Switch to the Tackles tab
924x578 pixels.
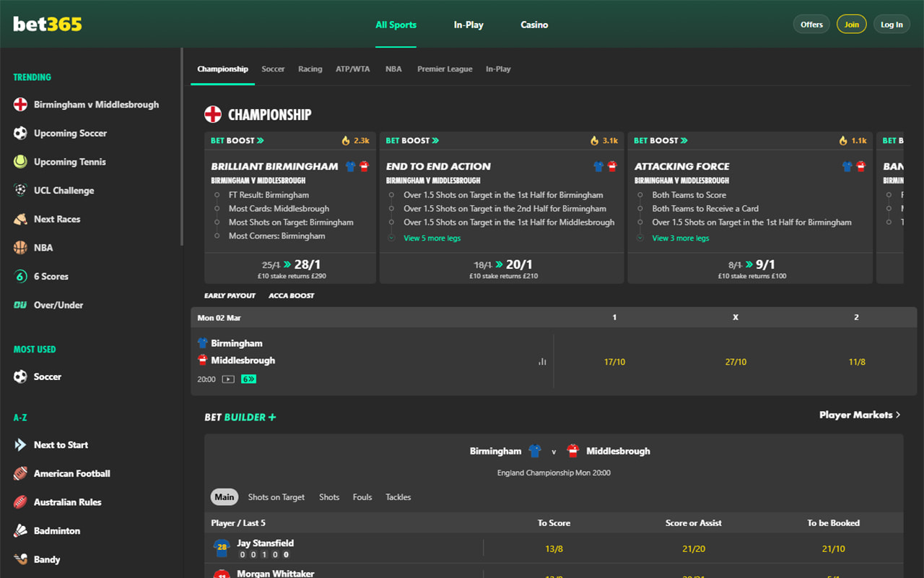[398, 497]
